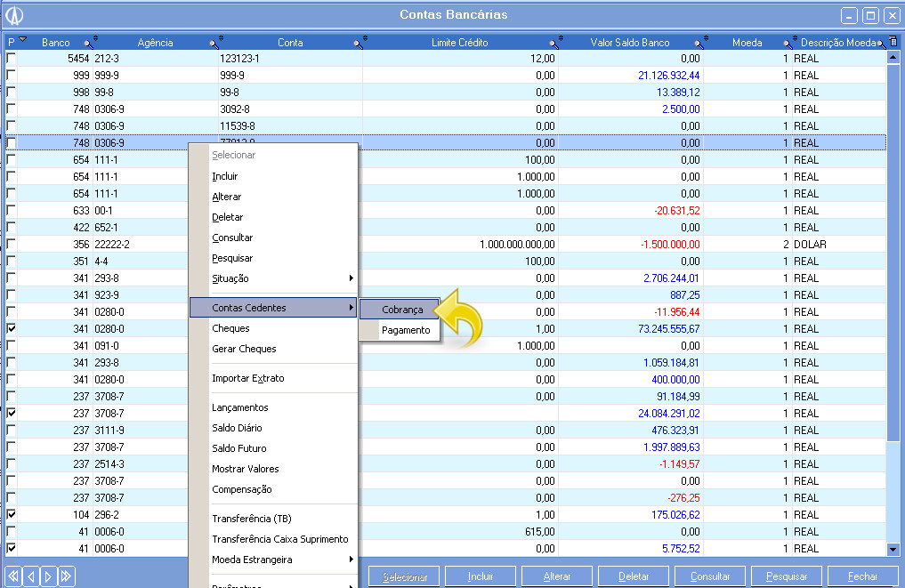
Task: Click the application logo in the title bar
Action: (14, 15)
